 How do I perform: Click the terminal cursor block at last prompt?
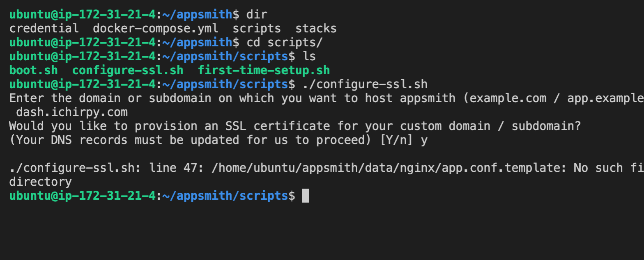point(306,196)
